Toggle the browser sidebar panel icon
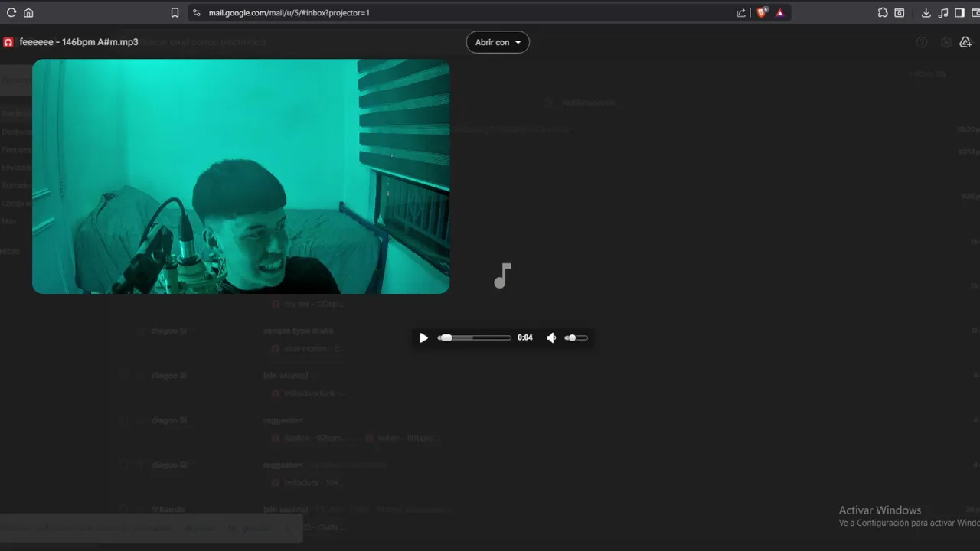The width and height of the screenshot is (980, 551). pyautogui.click(x=959, y=12)
